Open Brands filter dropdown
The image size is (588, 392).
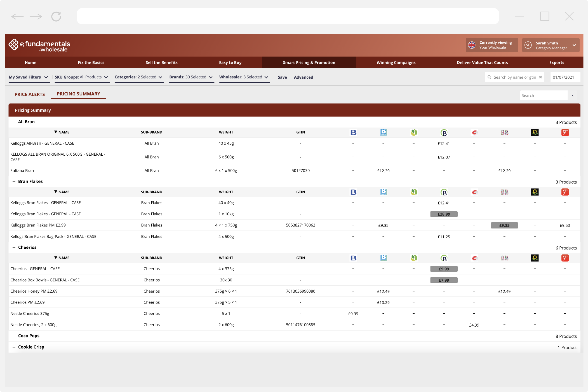pos(191,77)
